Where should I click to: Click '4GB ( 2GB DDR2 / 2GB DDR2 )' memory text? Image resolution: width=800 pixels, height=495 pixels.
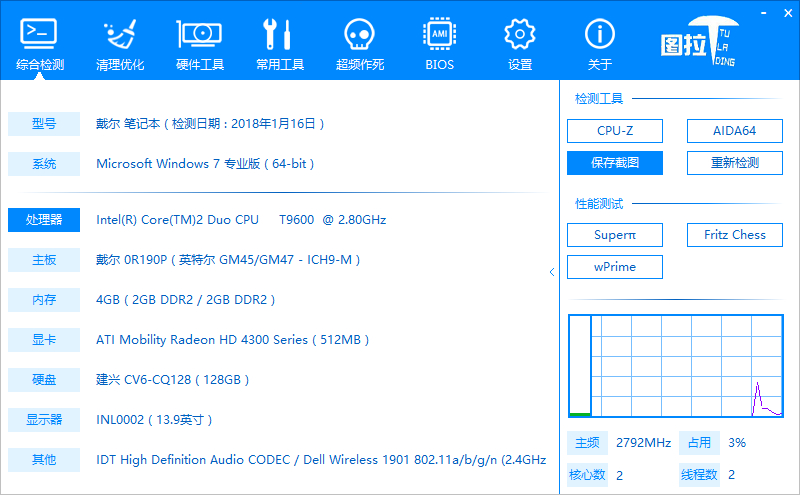[x=186, y=300]
